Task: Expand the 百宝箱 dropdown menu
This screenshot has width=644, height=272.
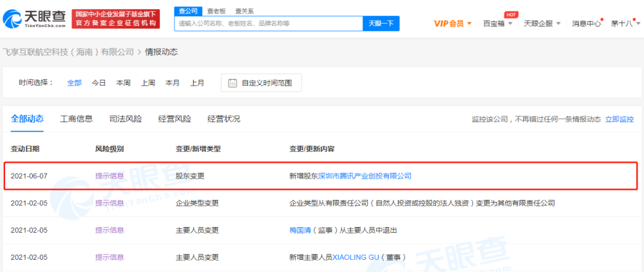Action: point(497,23)
